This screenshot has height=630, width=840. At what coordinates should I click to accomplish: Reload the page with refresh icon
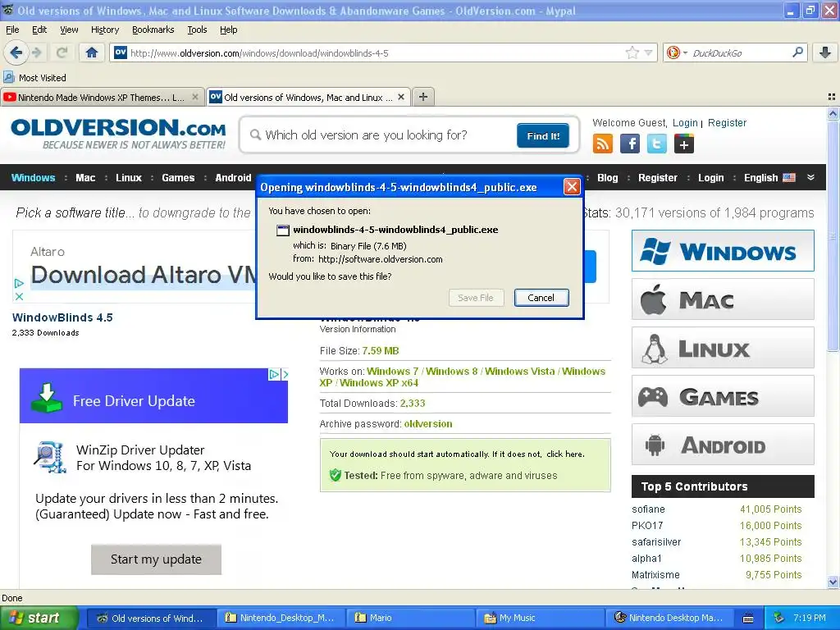click(62, 52)
